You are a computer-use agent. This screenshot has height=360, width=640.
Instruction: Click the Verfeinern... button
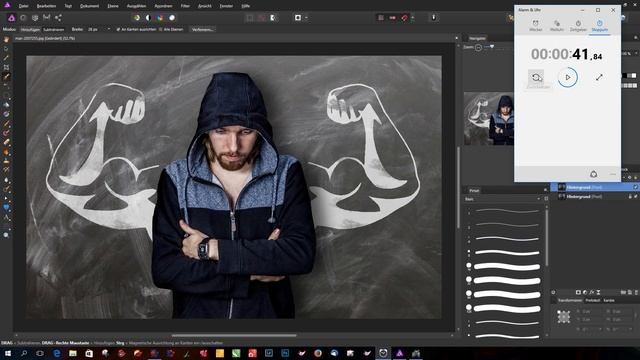pos(202,29)
